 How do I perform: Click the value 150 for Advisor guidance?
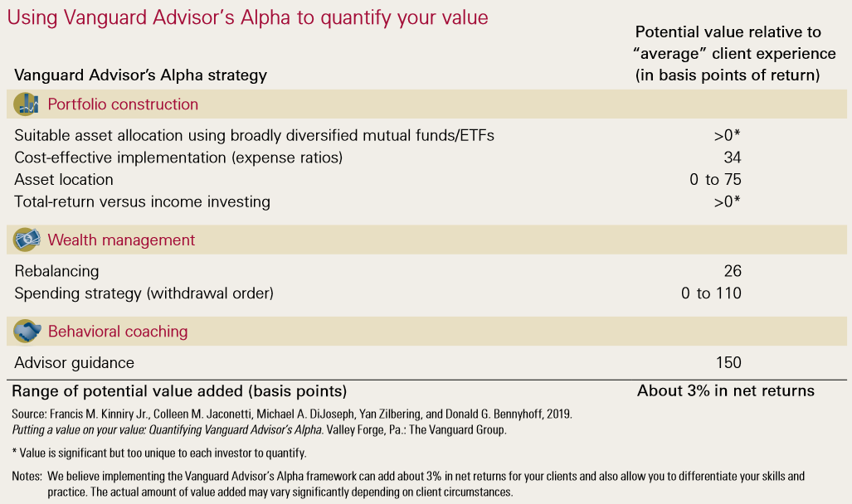726,362
